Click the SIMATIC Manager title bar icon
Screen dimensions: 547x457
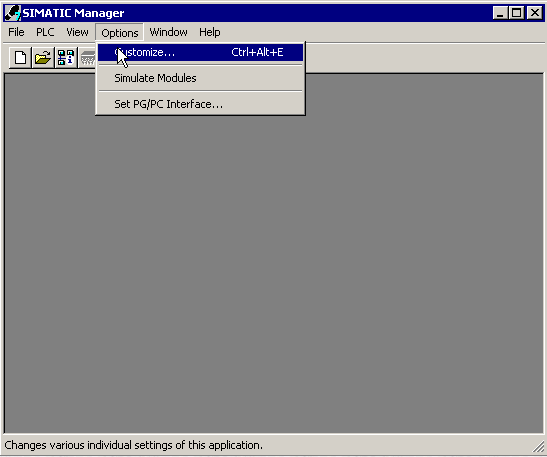[x=13, y=13]
